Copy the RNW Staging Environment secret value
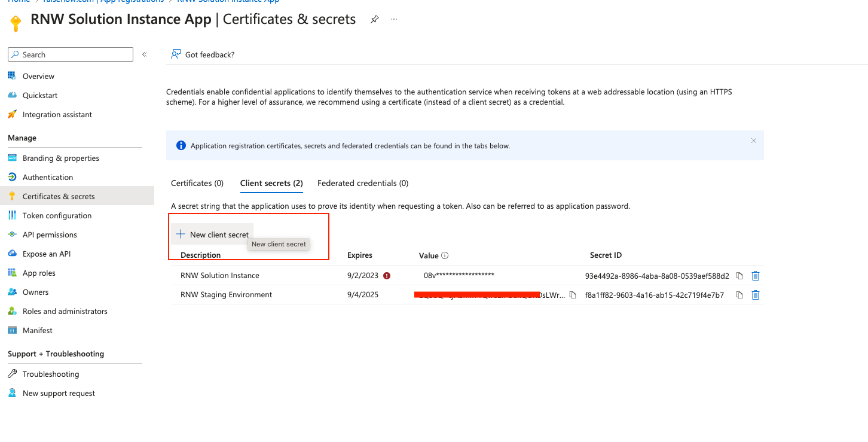Viewport: 868px width, 442px height. (x=573, y=295)
